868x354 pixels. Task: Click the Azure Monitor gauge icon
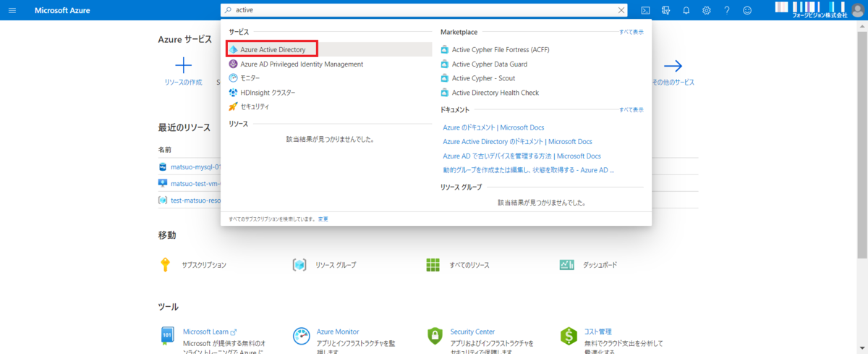click(x=302, y=337)
